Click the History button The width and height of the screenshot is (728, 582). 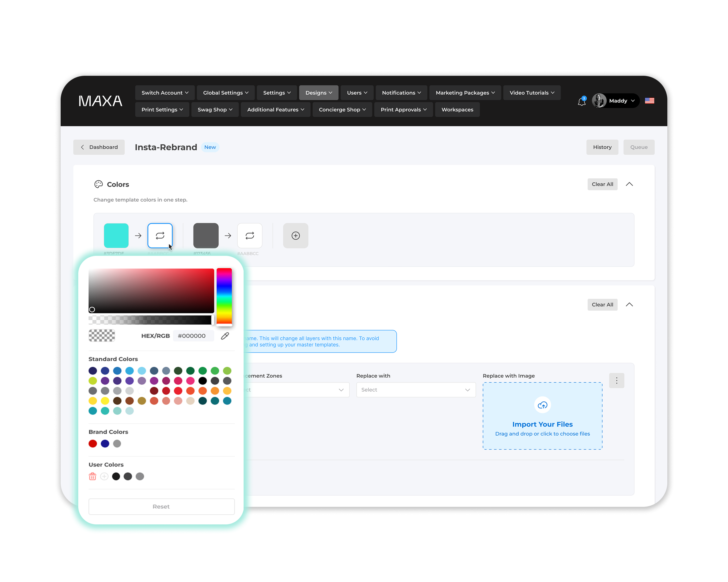(602, 147)
